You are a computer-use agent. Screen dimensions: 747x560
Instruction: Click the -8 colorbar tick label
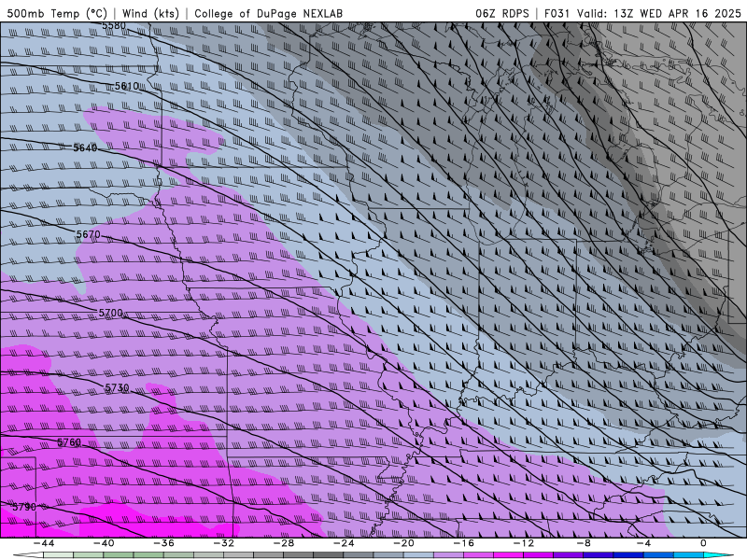[x=584, y=543]
